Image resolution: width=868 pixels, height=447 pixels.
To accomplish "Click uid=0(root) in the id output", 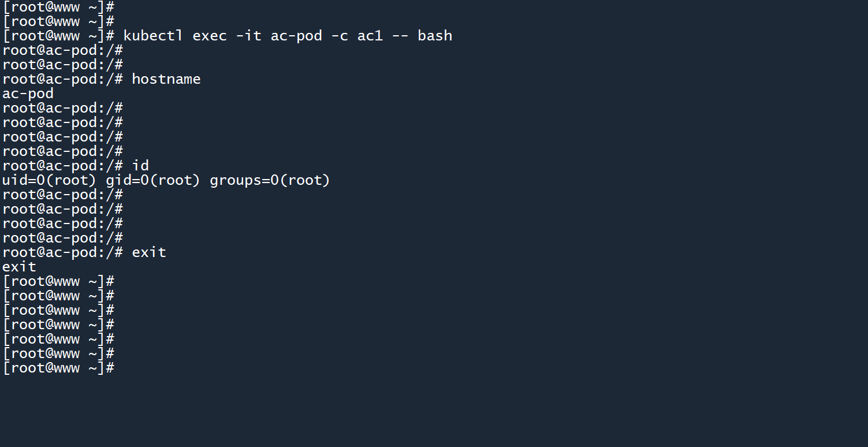I will pyautogui.click(x=49, y=180).
